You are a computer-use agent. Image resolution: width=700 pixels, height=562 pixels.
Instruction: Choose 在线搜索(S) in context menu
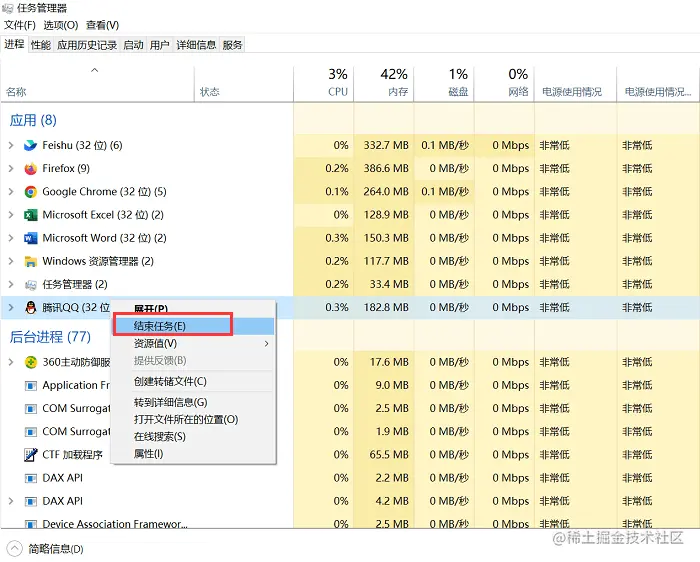click(193, 437)
